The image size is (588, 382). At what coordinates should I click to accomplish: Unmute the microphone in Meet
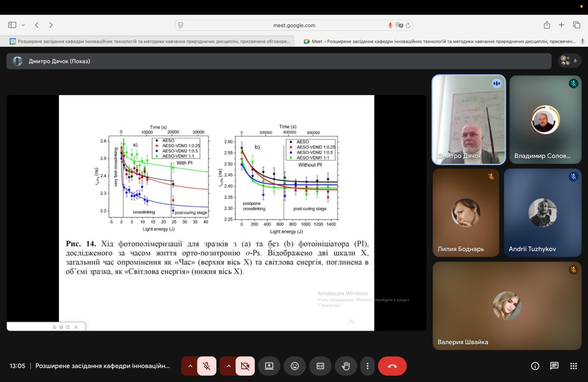point(207,366)
